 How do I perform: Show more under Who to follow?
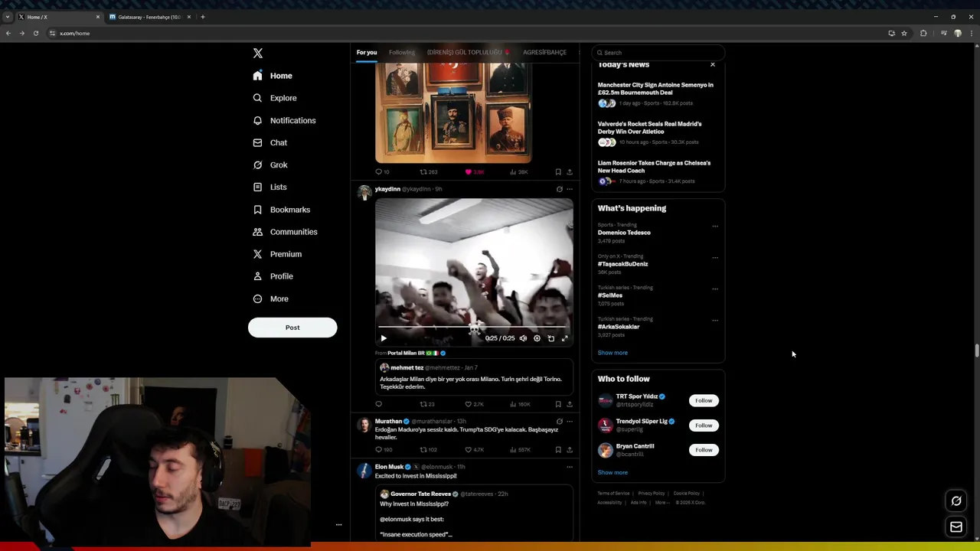(612, 473)
